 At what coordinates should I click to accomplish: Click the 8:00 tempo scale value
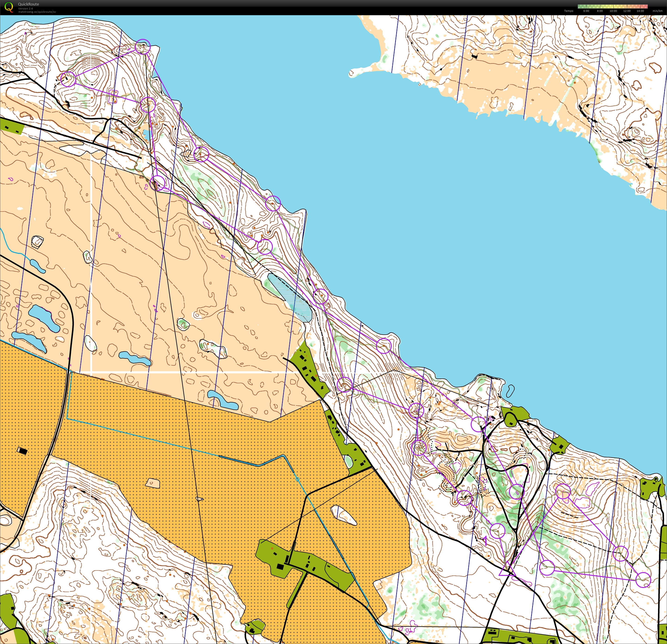pos(600,11)
